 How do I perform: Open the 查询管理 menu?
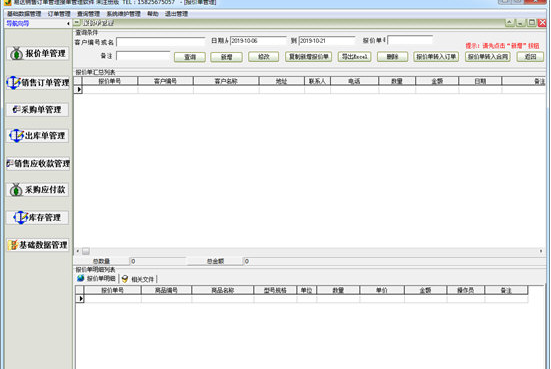(89, 14)
